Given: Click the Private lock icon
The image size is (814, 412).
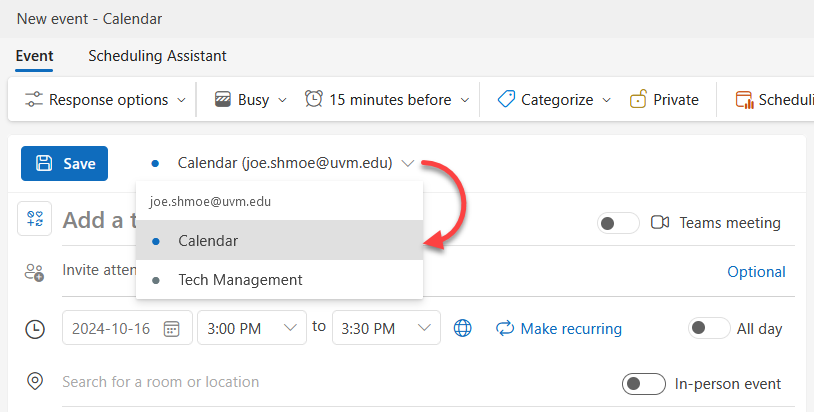Looking at the screenshot, I should pos(638,99).
